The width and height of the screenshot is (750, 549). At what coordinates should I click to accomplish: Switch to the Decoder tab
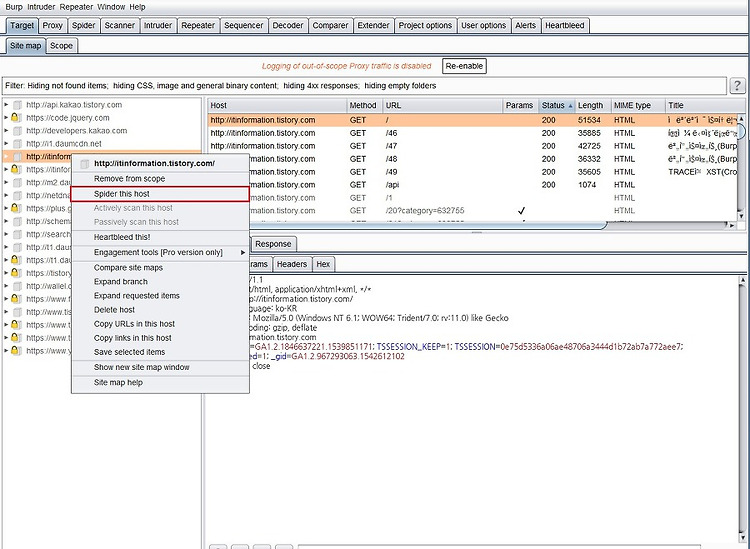[287, 25]
